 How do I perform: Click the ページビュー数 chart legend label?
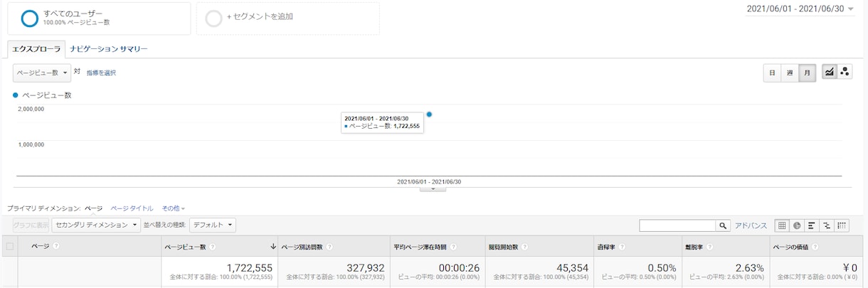click(x=47, y=95)
